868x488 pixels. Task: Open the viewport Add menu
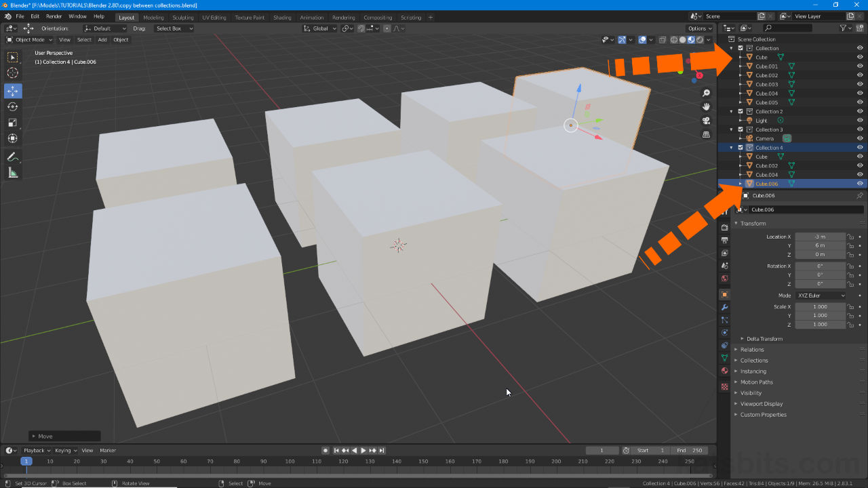tap(102, 40)
